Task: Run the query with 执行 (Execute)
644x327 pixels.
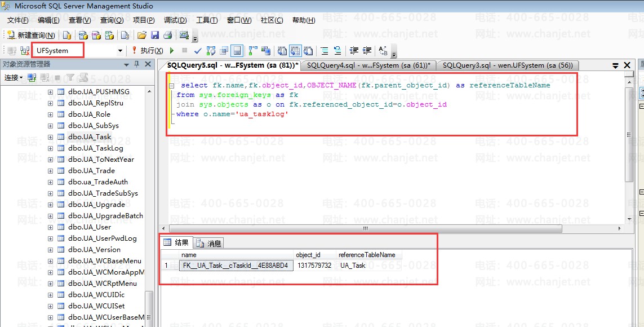Action: click(x=143, y=51)
